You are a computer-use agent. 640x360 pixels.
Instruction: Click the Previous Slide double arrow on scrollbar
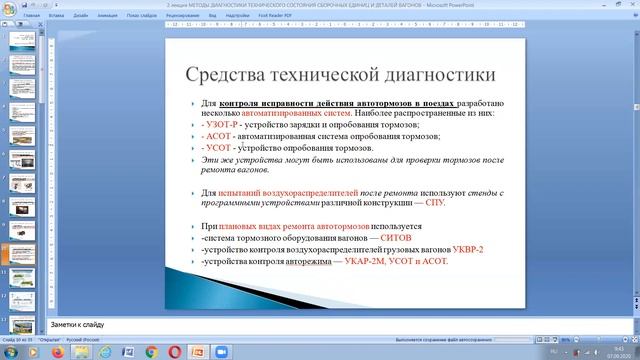click(636, 301)
